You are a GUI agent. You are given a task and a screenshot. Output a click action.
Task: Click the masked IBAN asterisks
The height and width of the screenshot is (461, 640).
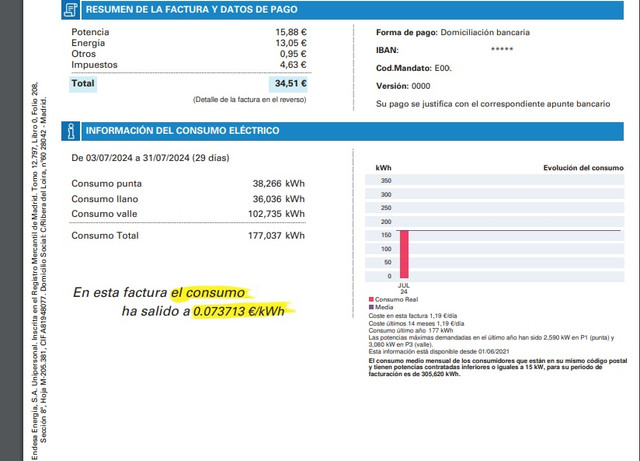pyautogui.click(x=502, y=50)
